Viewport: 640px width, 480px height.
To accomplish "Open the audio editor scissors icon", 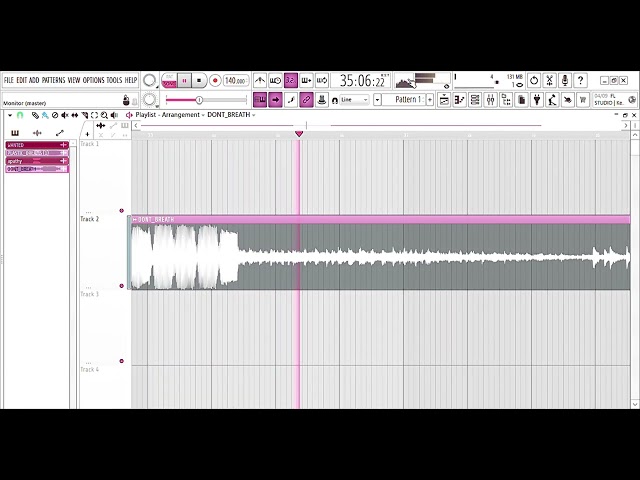I will [x=549, y=80].
